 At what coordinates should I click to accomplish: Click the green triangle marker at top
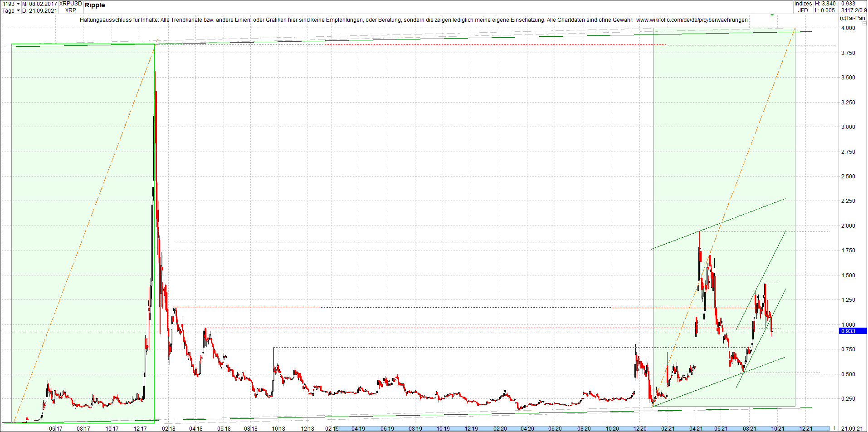[x=772, y=15]
